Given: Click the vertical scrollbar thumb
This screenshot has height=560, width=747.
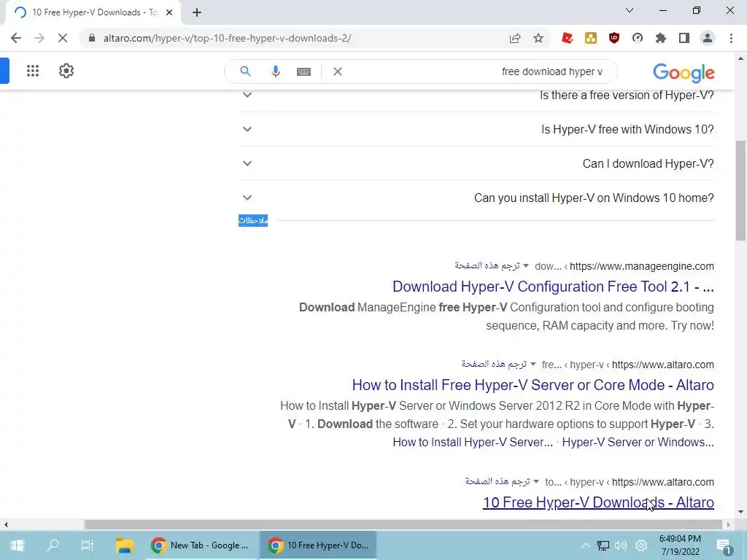Looking at the screenshot, I should 740,190.
